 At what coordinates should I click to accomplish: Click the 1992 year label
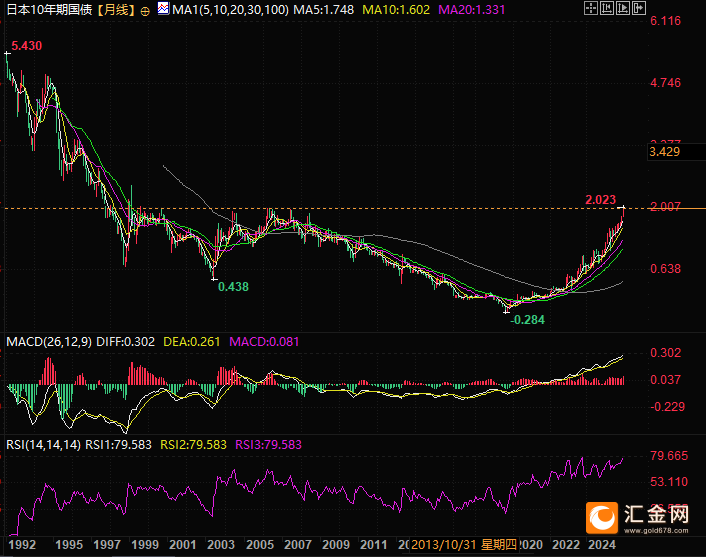(x=22, y=545)
